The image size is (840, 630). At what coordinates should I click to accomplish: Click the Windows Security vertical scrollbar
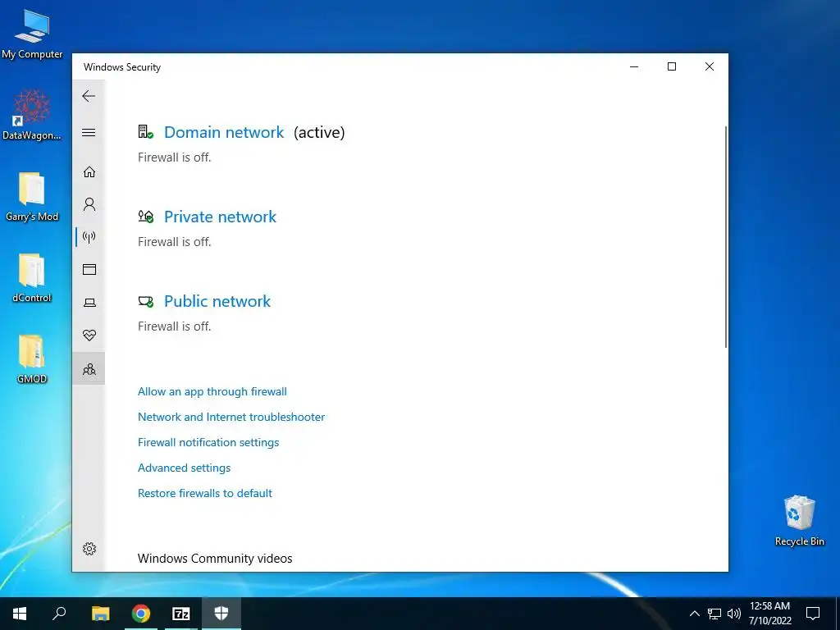pos(726,237)
